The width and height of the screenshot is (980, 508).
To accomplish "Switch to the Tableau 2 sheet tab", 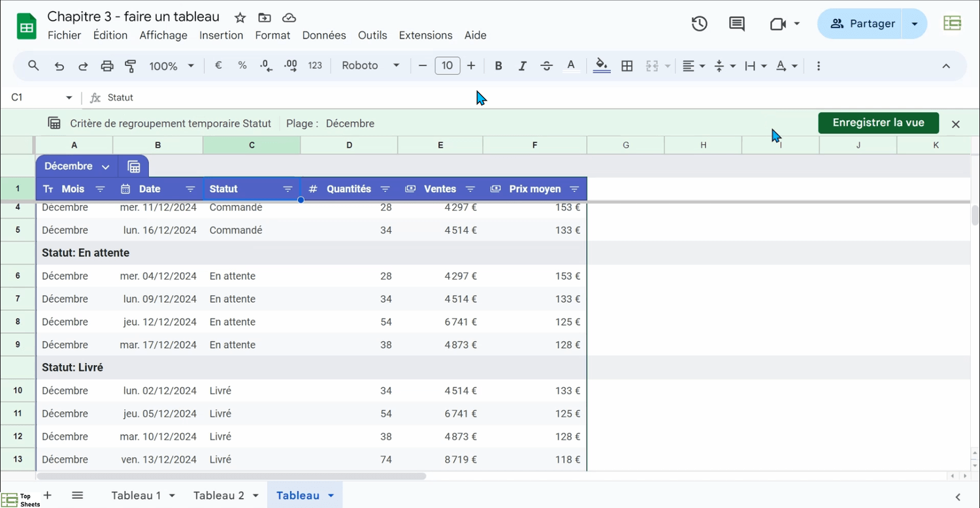I will coord(219,496).
